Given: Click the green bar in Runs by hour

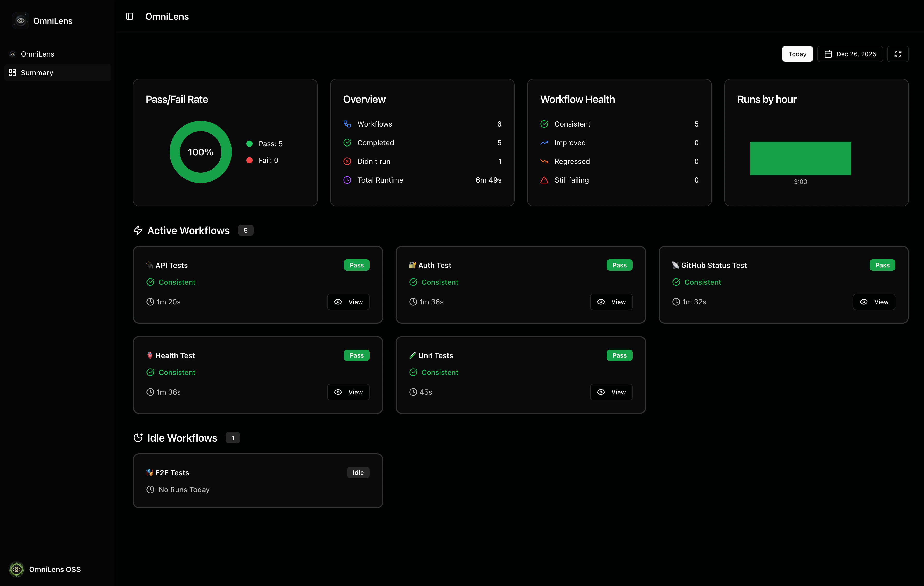Looking at the screenshot, I should 800,158.
